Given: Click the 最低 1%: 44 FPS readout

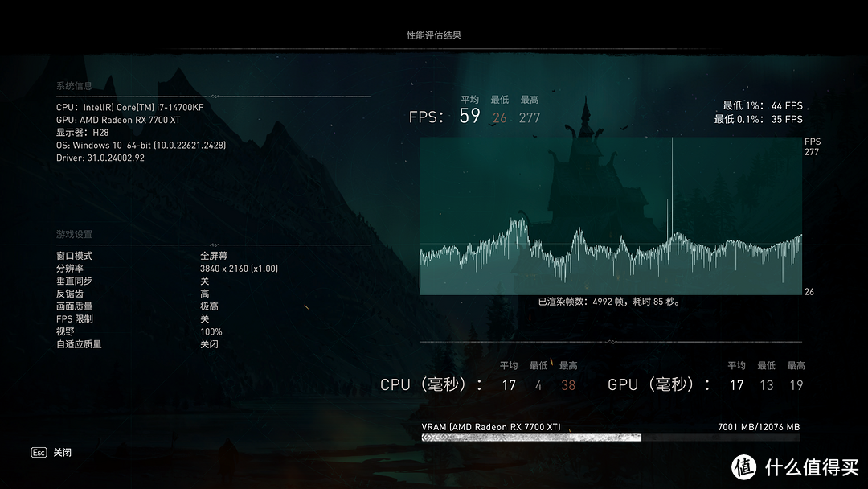Looking at the screenshot, I should point(762,105).
